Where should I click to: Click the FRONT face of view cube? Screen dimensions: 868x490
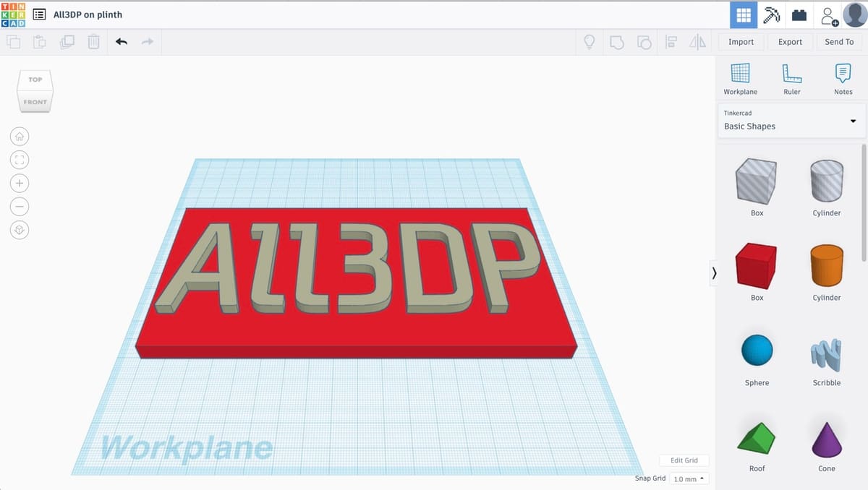coord(35,102)
